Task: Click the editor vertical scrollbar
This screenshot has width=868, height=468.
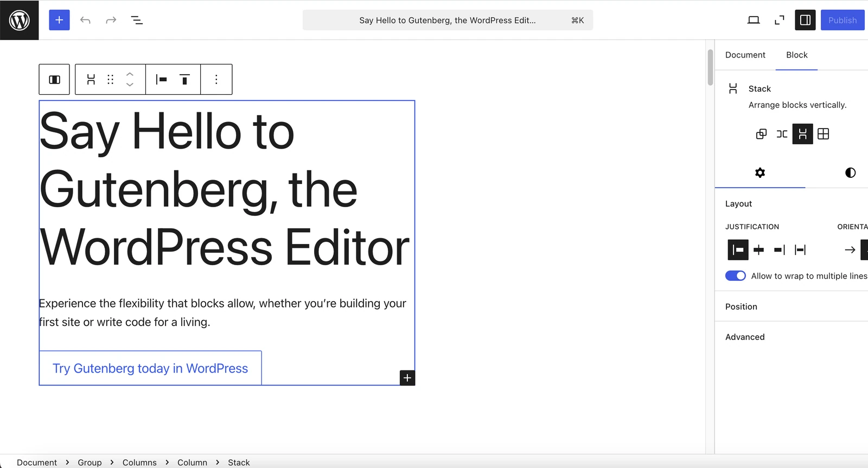Action: pyautogui.click(x=710, y=67)
